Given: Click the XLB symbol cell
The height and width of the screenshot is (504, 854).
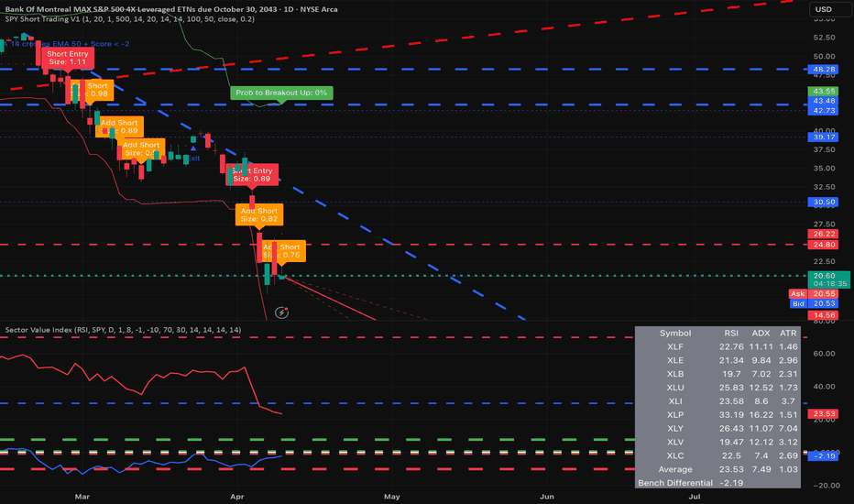Looking at the screenshot, I should 675,374.
